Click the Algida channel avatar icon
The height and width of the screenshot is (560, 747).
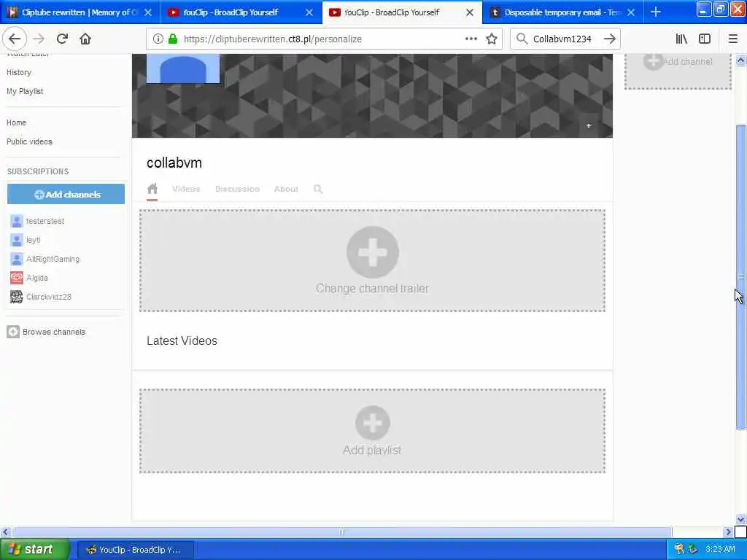click(17, 278)
